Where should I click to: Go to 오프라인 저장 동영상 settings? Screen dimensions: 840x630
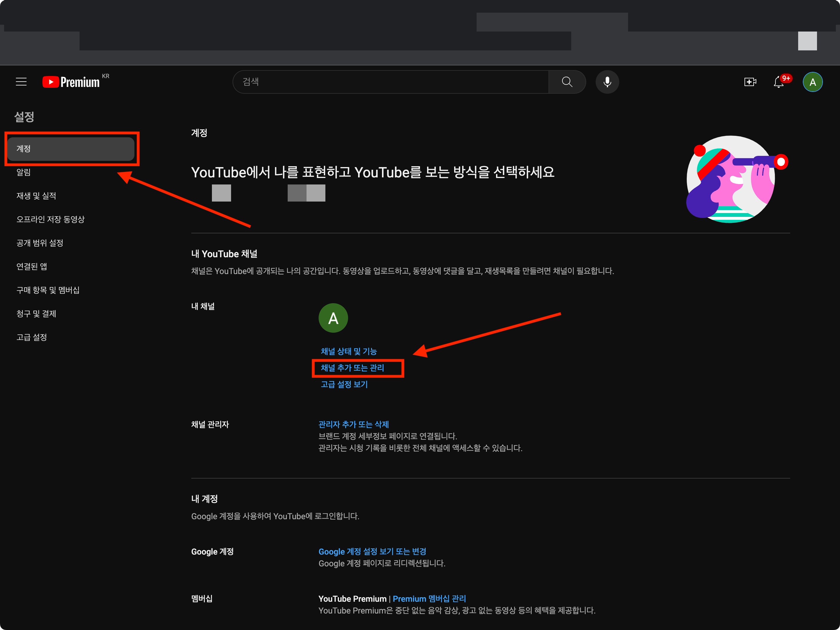(50, 220)
